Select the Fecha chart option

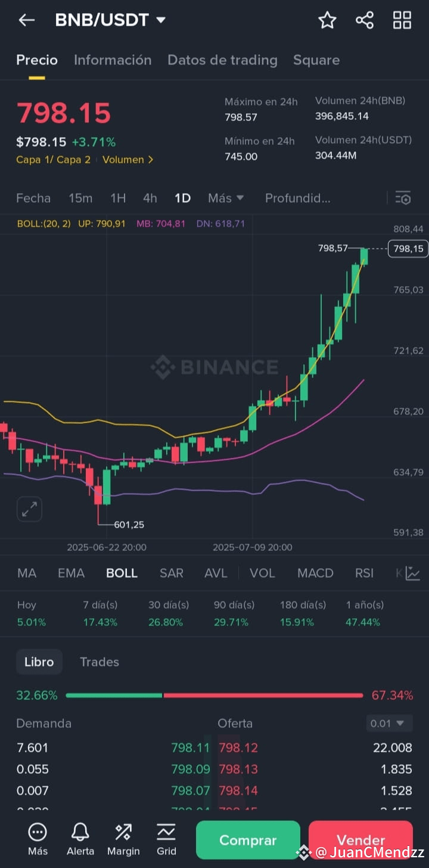pos(33,198)
